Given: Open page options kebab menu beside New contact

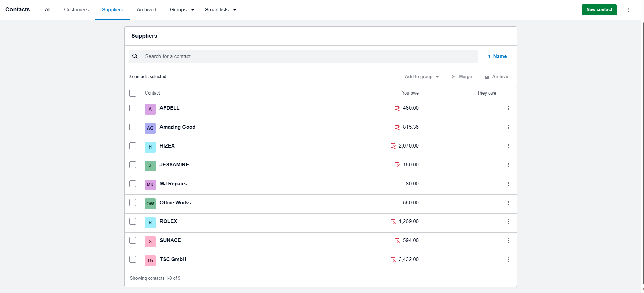Looking at the screenshot, I should pos(629,10).
